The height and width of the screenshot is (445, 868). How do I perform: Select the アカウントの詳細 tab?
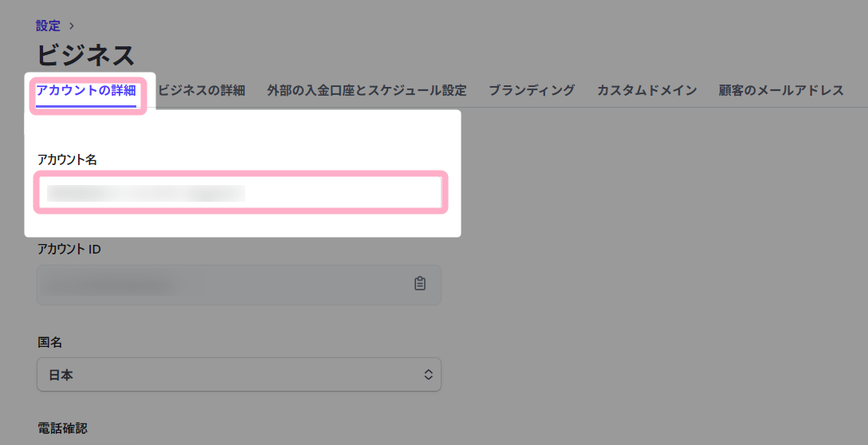pyautogui.click(x=86, y=91)
